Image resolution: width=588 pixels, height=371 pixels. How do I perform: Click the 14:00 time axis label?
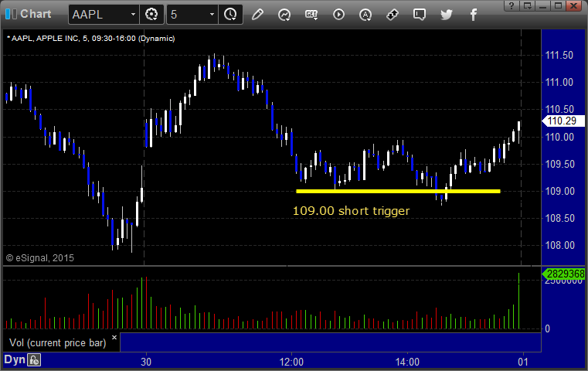(x=407, y=362)
